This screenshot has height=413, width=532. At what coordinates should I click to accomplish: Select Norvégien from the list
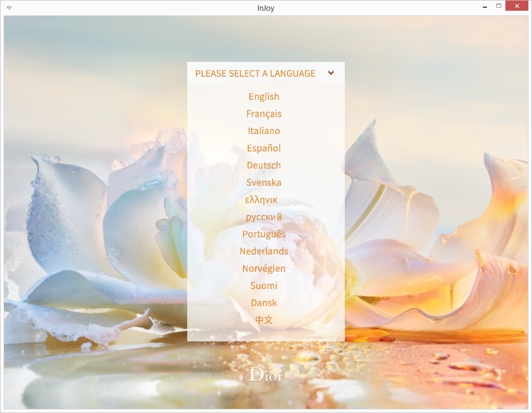pyautogui.click(x=263, y=269)
